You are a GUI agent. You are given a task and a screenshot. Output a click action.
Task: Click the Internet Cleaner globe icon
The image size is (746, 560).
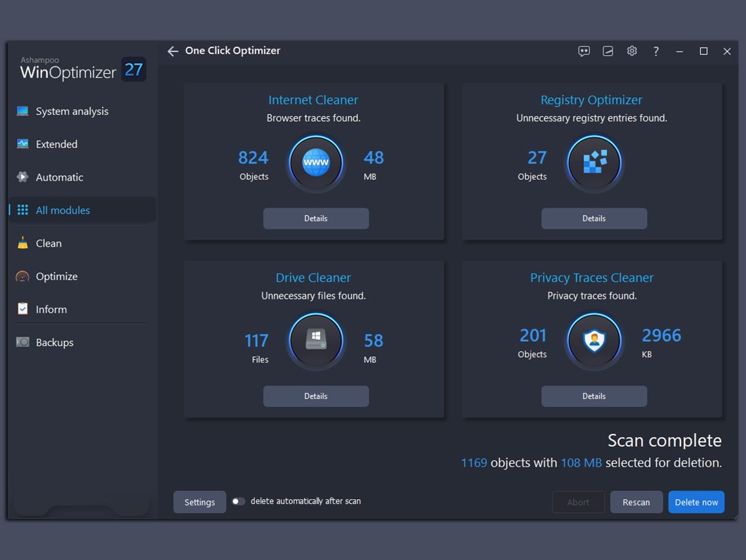click(x=316, y=163)
